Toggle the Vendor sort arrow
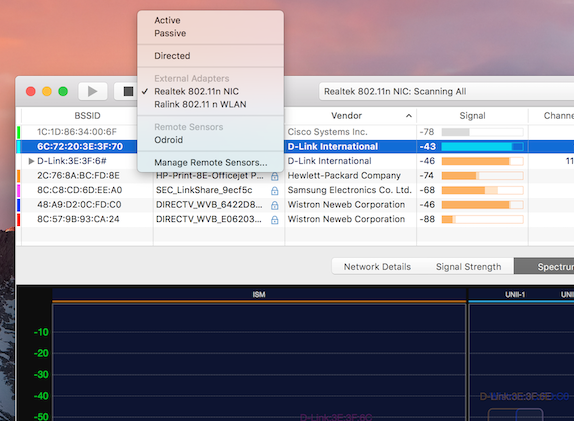This screenshot has height=421, width=574. (x=409, y=116)
